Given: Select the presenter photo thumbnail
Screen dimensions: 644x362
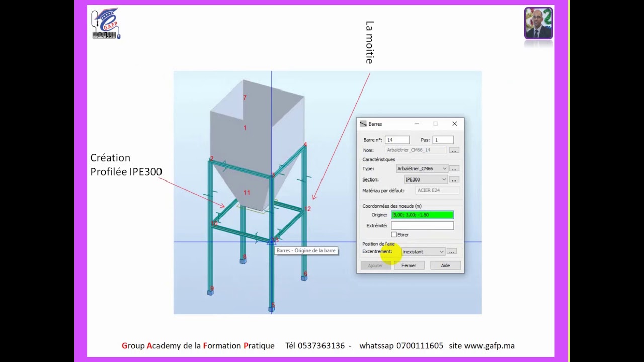Looking at the screenshot, I should pyautogui.click(x=538, y=23).
